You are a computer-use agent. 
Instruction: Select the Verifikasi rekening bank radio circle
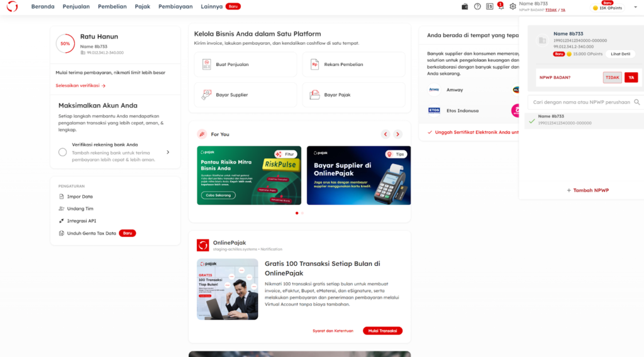(62, 152)
